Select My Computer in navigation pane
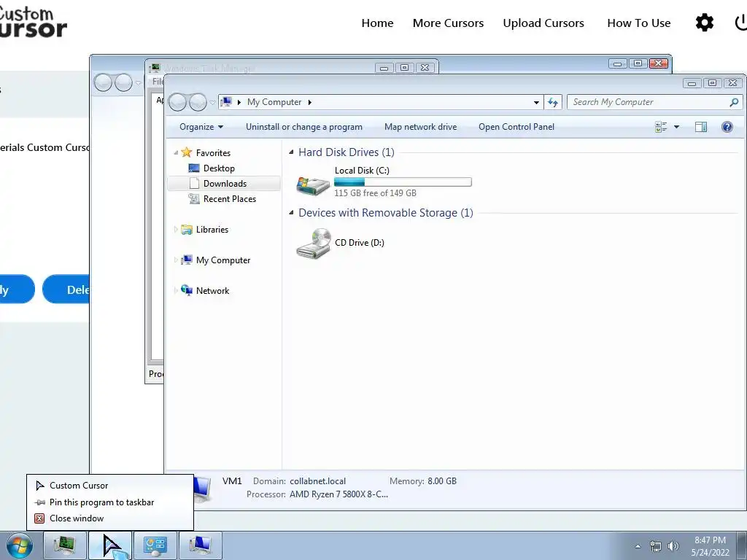 [x=223, y=260]
